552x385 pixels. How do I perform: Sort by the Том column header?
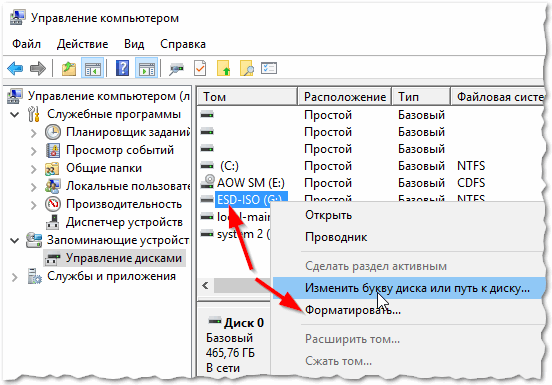point(247,96)
